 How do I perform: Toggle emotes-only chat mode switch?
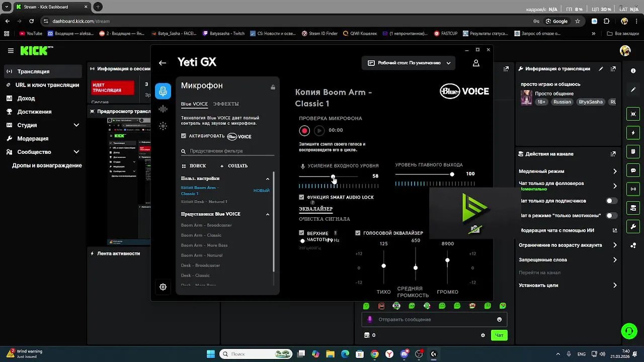pyautogui.click(x=611, y=215)
